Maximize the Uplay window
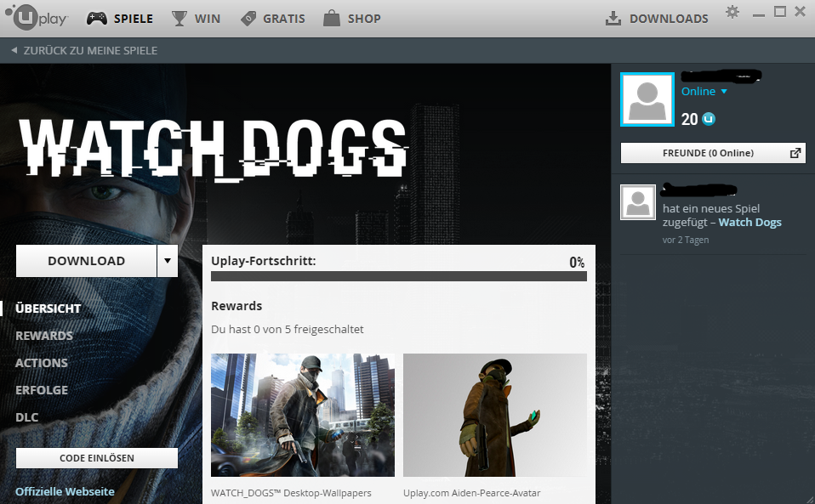The height and width of the screenshot is (504, 815). pos(779,11)
